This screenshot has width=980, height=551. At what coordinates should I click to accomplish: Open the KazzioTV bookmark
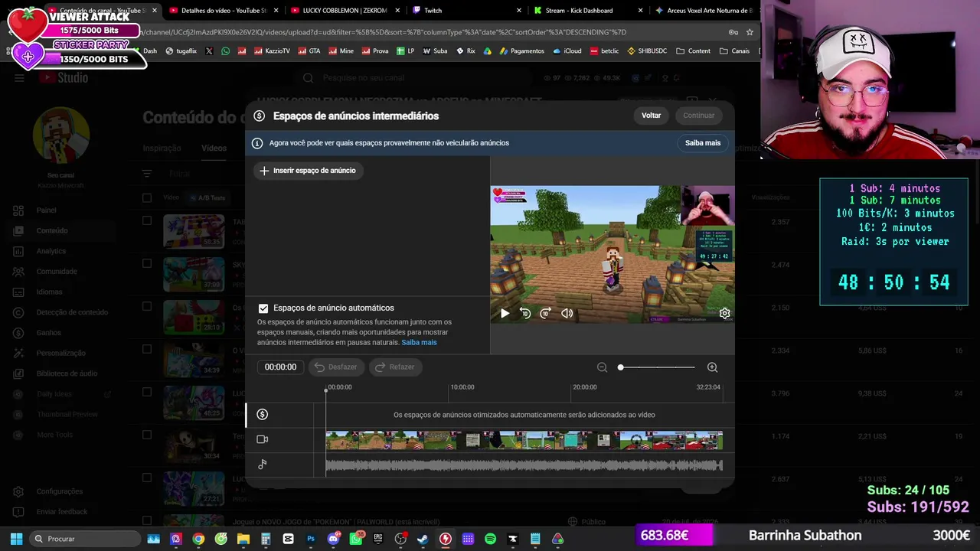(272, 51)
